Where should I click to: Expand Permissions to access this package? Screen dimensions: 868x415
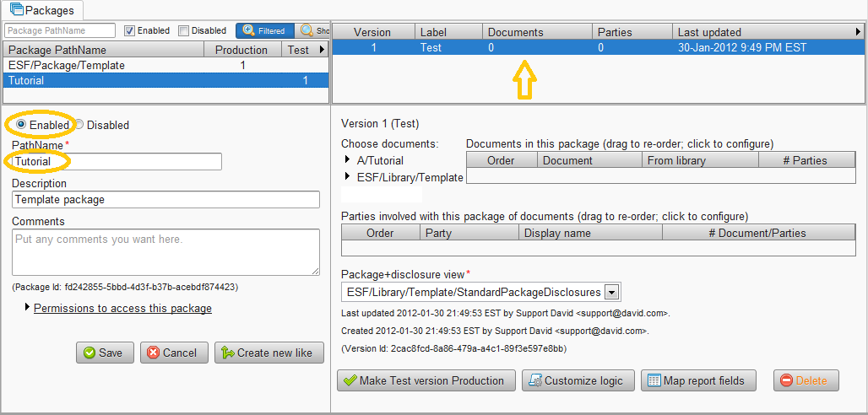click(28, 309)
